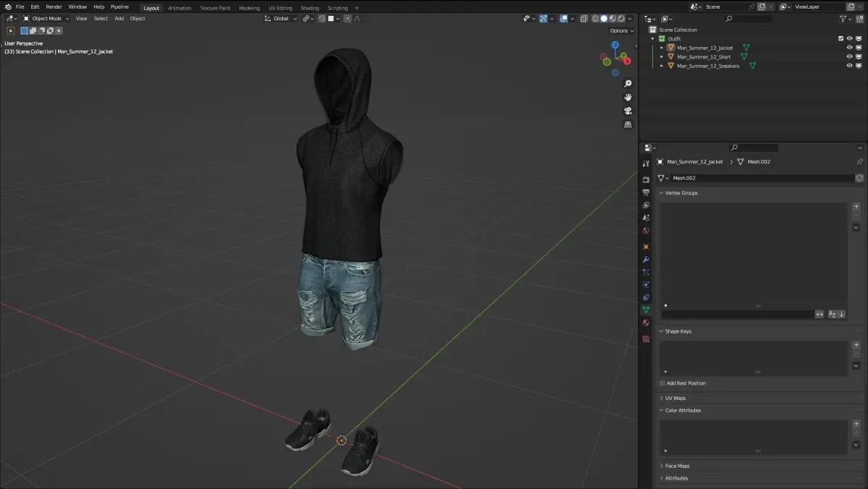868x489 pixels.
Task: Toggle pin on properties editor
Action: click(x=859, y=161)
